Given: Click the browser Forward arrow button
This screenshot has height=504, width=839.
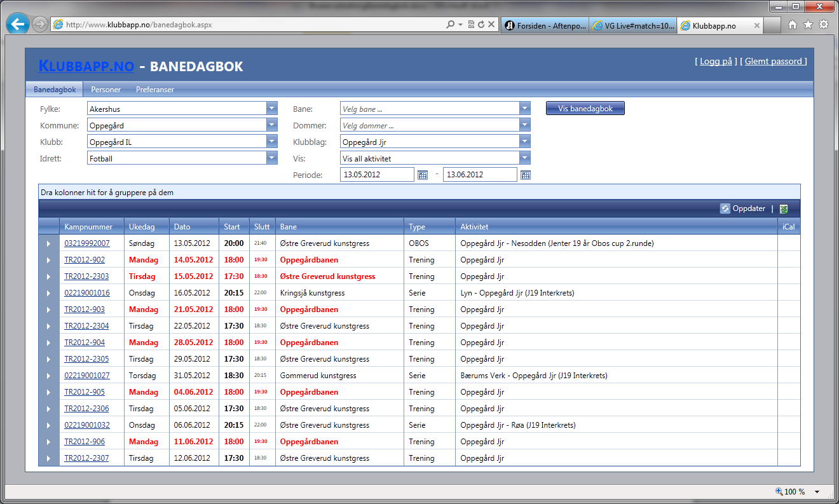Looking at the screenshot, I should [40, 25].
